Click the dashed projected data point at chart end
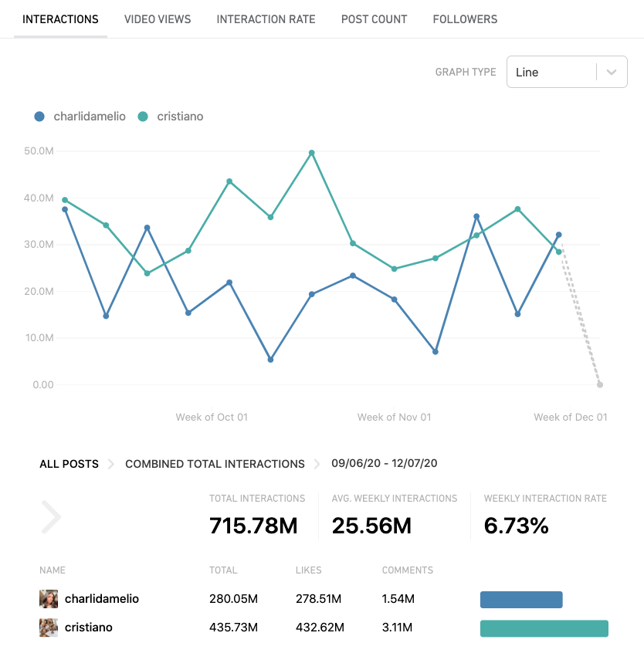Screen dimensions: 644x670 (x=600, y=384)
